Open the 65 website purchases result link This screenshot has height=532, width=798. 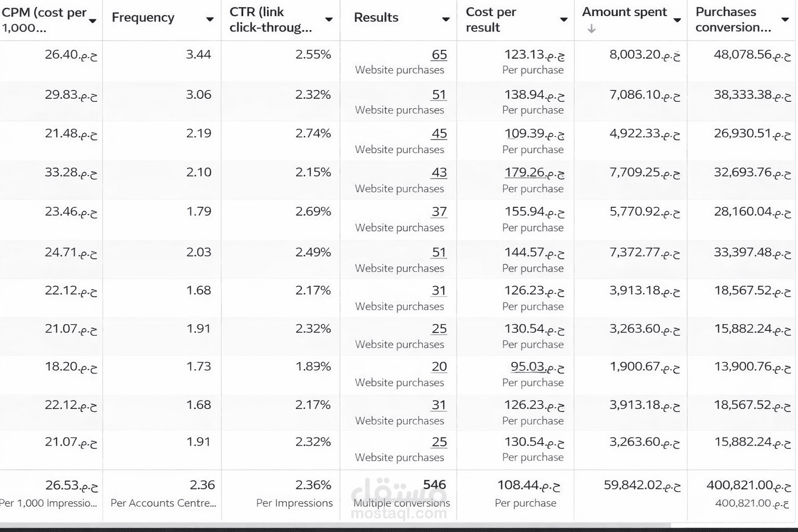(x=439, y=55)
